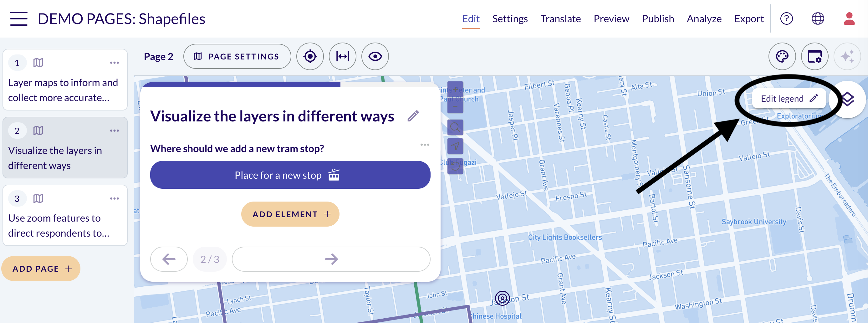Open the user account profile icon
868x323 pixels.
(849, 18)
